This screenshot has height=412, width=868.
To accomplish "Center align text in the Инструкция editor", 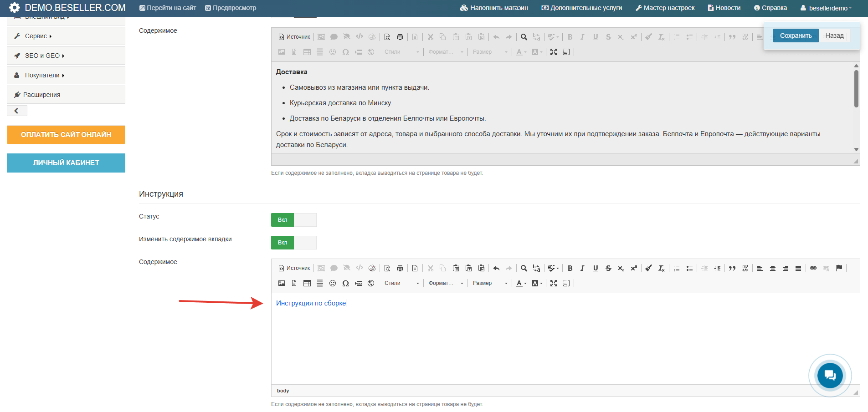I will tap(773, 268).
